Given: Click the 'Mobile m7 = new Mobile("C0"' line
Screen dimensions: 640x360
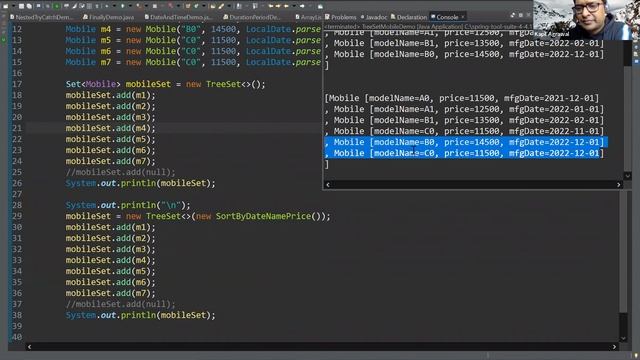Looking at the screenshot, I should tap(193, 62).
